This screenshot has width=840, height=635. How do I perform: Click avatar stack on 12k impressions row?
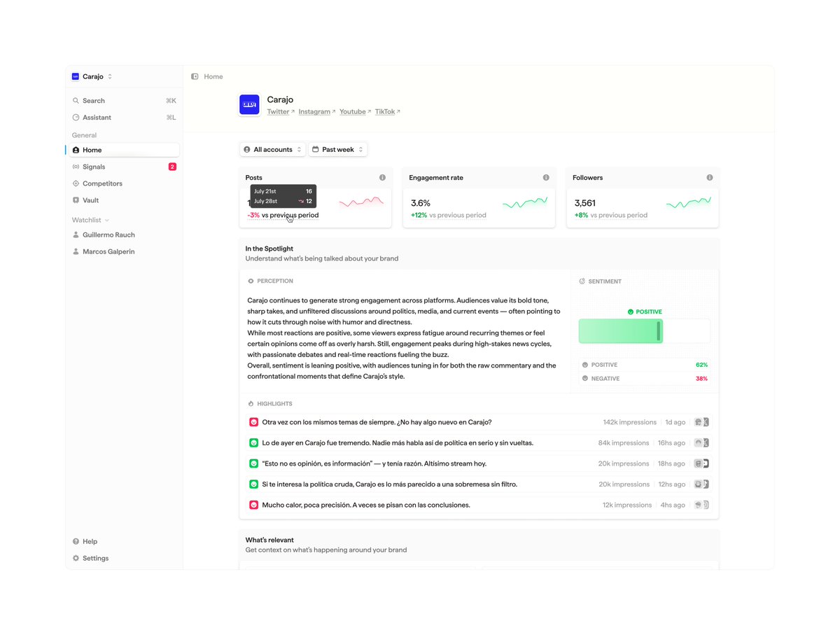pos(701,505)
